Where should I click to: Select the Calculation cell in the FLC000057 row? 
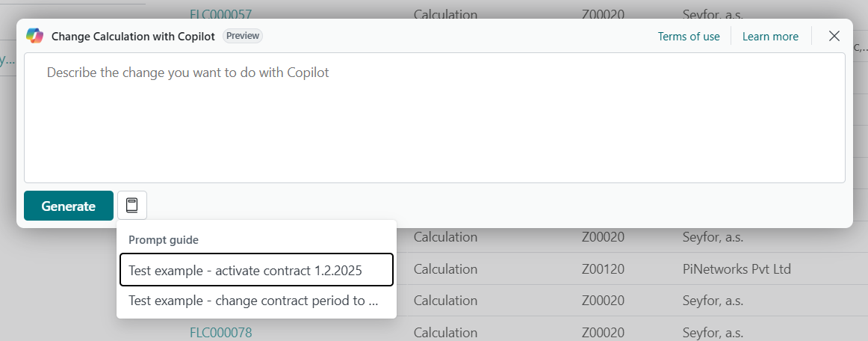(445, 13)
